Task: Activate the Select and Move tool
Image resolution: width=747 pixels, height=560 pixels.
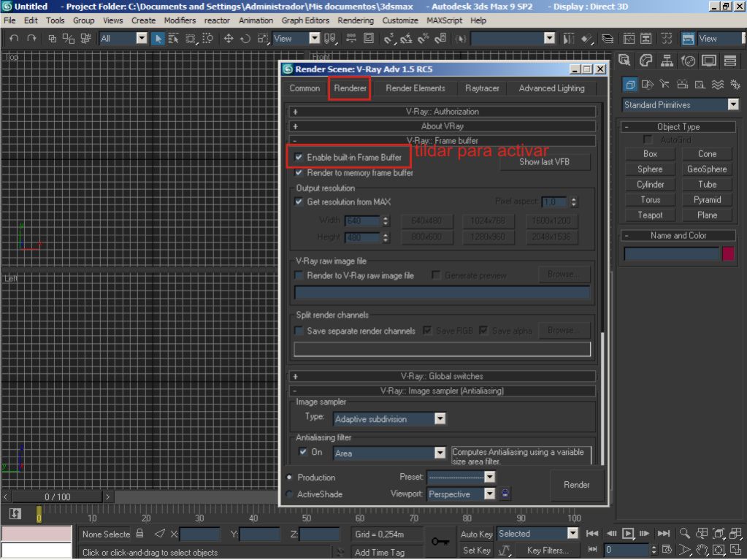Action: (229, 39)
